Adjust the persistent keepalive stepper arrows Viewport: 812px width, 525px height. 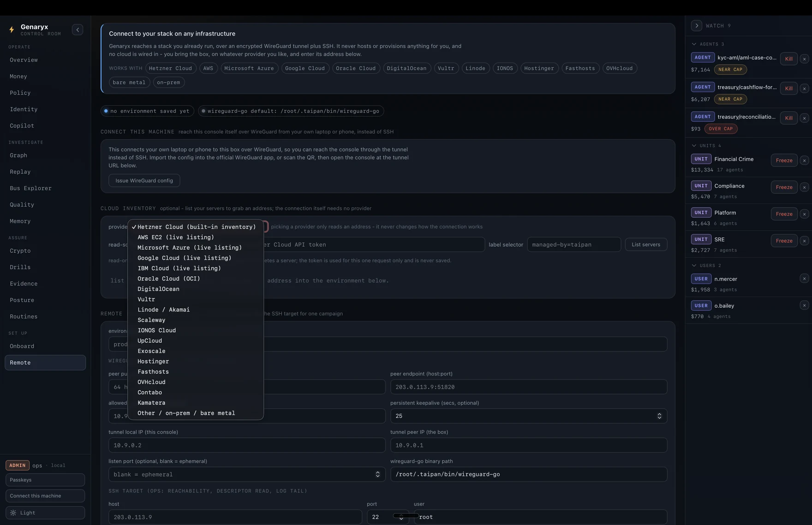(659, 416)
